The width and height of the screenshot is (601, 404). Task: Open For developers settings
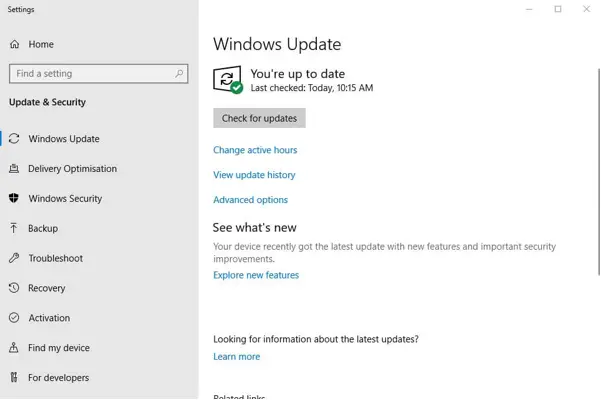click(58, 378)
